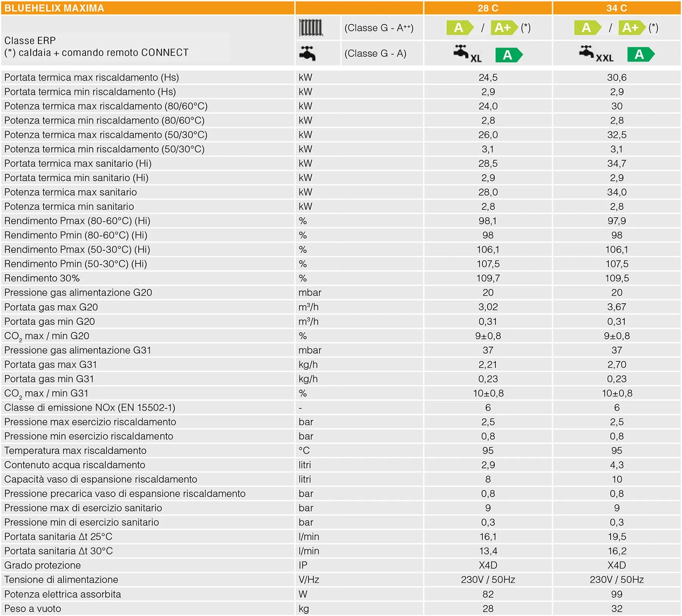This screenshot has width=682, height=616.
Task: Click the dark green A badge beside XL tap
Action: (508, 55)
